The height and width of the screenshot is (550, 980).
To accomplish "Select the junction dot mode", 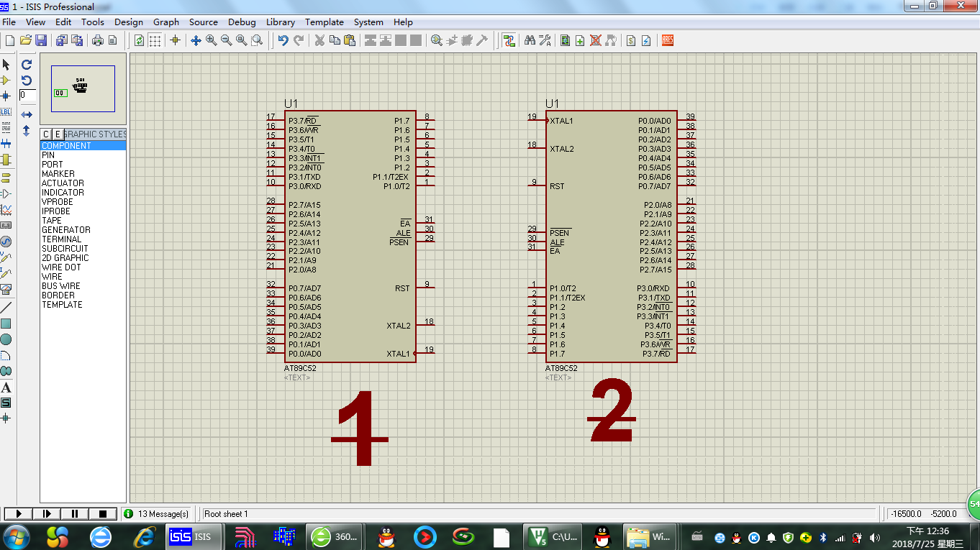I will (6, 96).
